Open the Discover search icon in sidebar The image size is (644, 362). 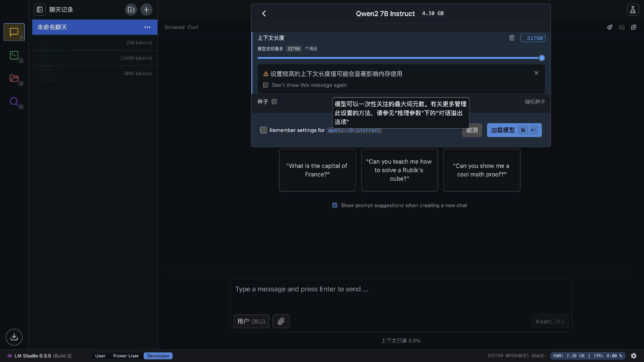coord(14,101)
